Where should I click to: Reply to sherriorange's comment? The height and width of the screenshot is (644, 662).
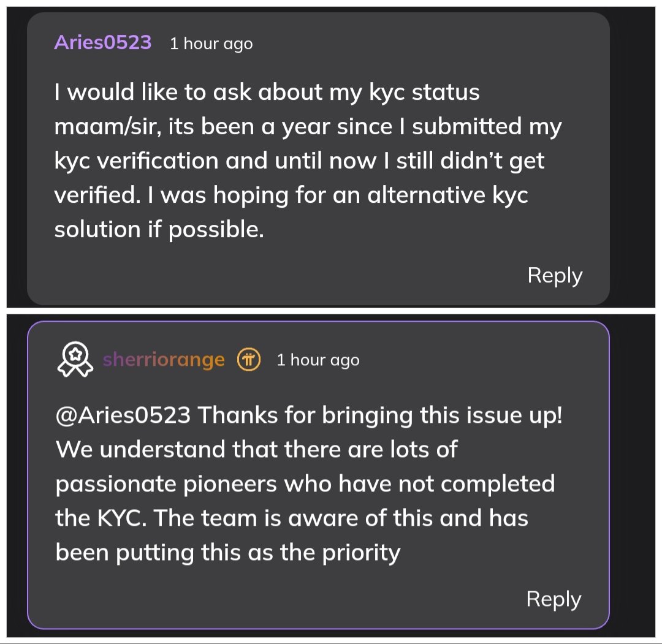pyautogui.click(x=554, y=599)
